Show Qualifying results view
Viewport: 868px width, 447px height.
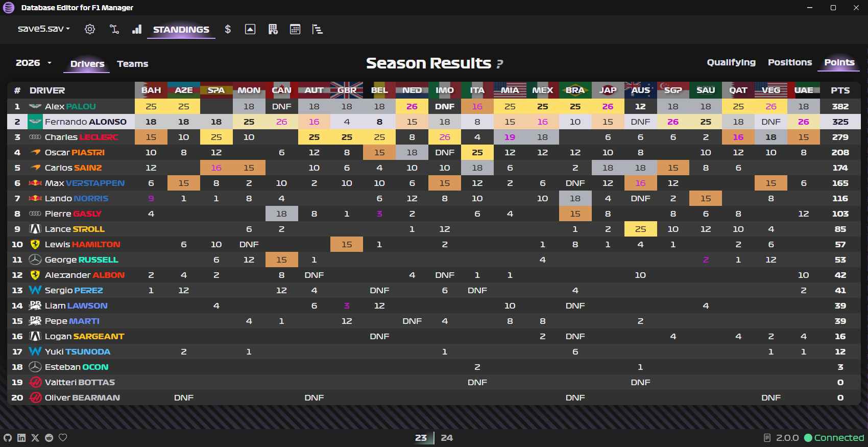pos(731,62)
